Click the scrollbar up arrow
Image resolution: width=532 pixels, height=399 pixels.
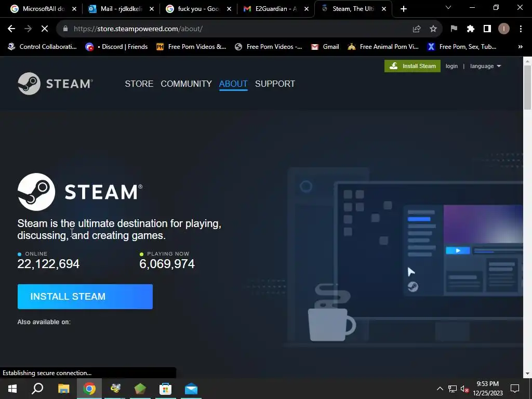[527, 61]
